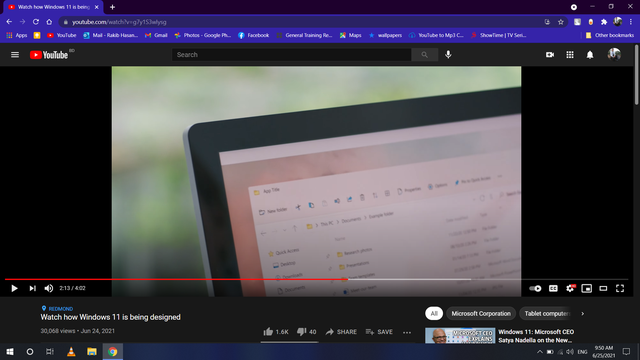Screen dimensions: 640x360
Task: Toggle closed captions CC button
Action: [x=553, y=288]
